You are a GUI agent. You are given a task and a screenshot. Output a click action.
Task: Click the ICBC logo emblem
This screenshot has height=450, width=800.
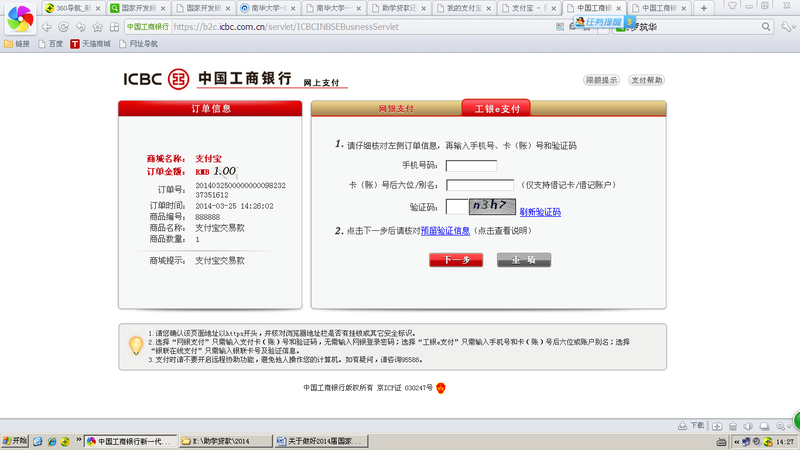click(179, 79)
